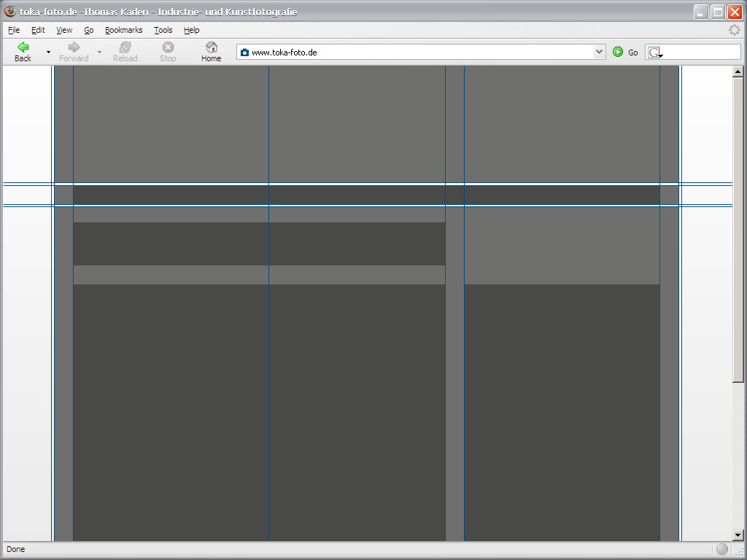Open the Bookmarks menu
Viewport: 747px width, 560px height.
[123, 30]
